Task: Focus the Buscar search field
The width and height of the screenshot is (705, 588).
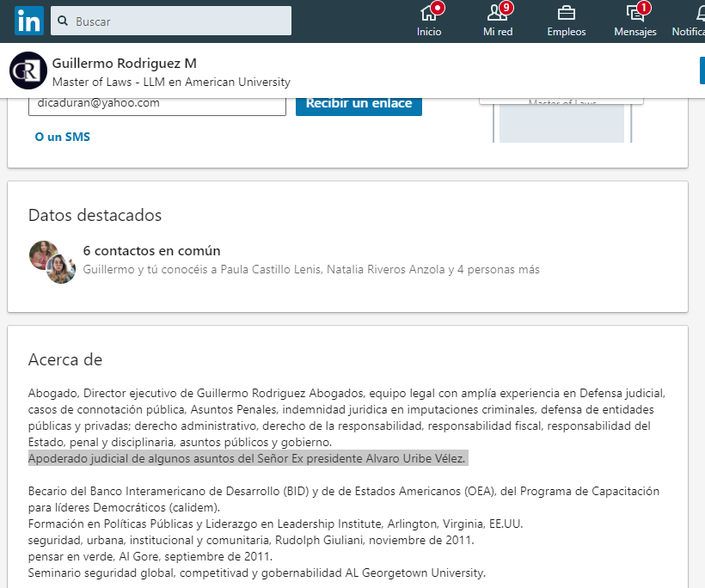Action: click(171, 21)
